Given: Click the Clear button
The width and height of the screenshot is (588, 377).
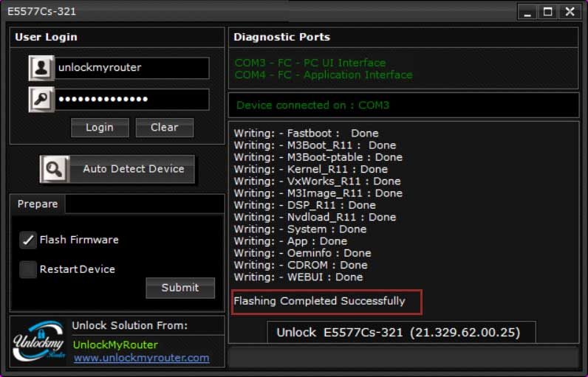Looking at the screenshot, I should [165, 128].
